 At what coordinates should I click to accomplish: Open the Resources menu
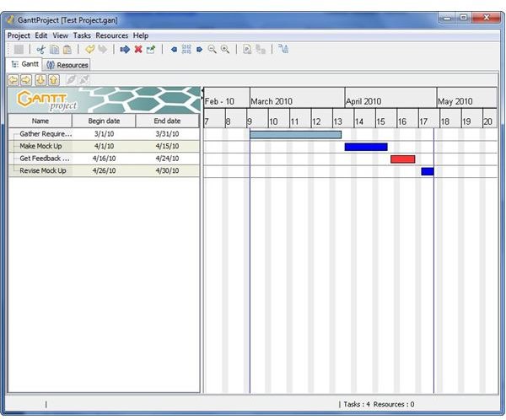(x=112, y=35)
